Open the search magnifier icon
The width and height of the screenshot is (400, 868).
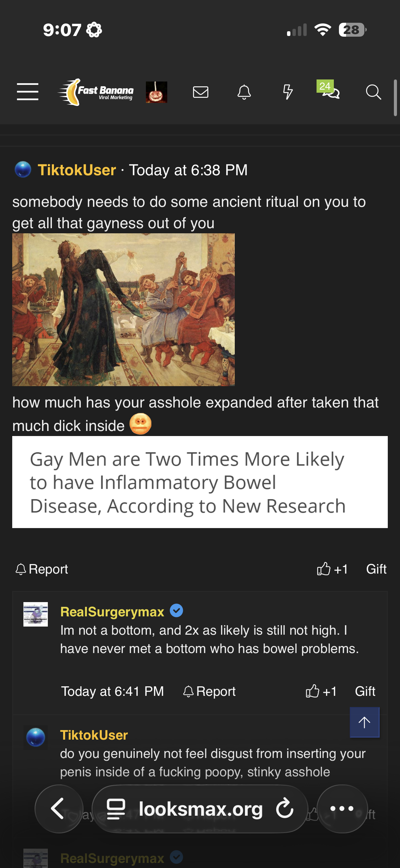click(374, 92)
